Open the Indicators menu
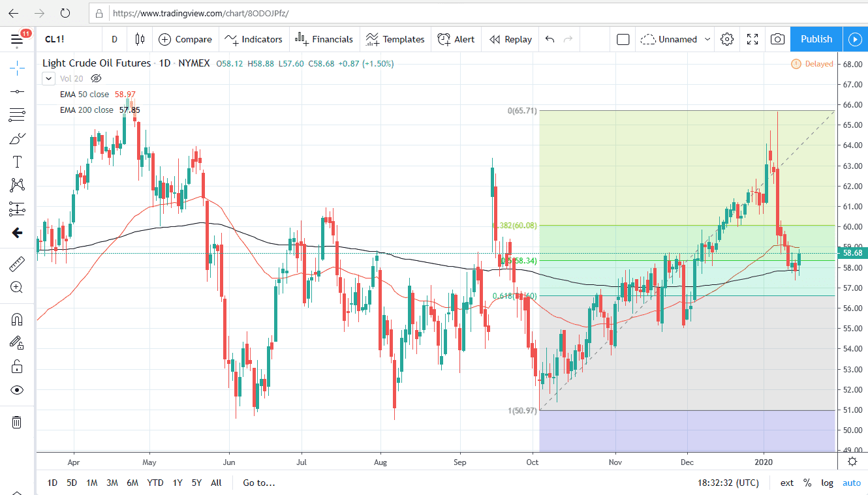The width and height of the screenshot is (868, 495). coord(253,39)
